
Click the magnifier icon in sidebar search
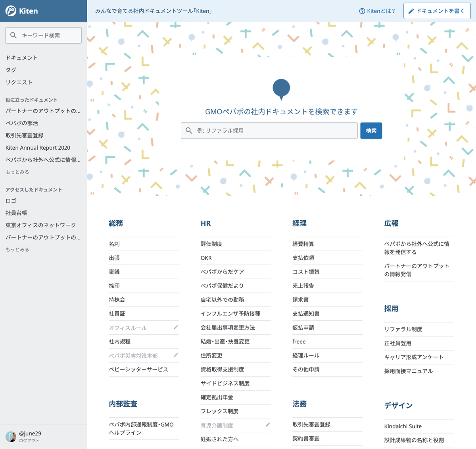[13, 35]
